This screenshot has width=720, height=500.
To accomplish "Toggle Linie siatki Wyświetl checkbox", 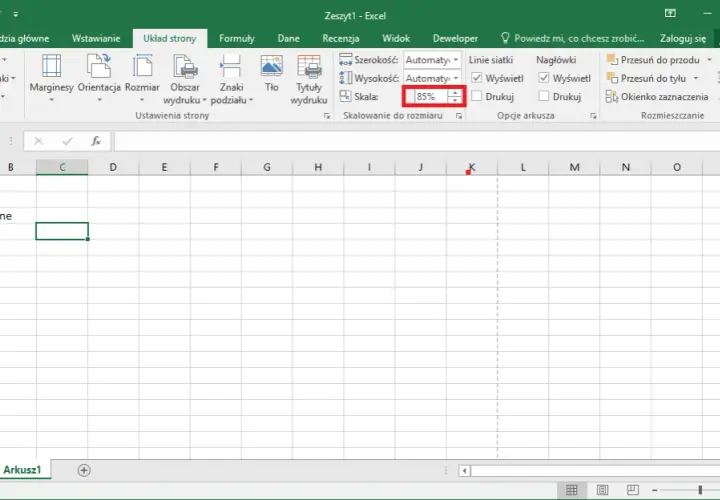I will pyautogui.click(x=477, y=78).
